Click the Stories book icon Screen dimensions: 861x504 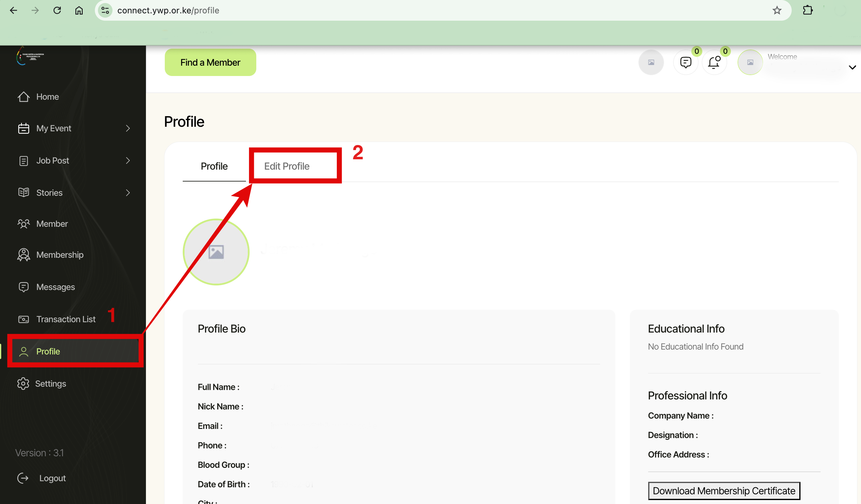pos(24,192)
